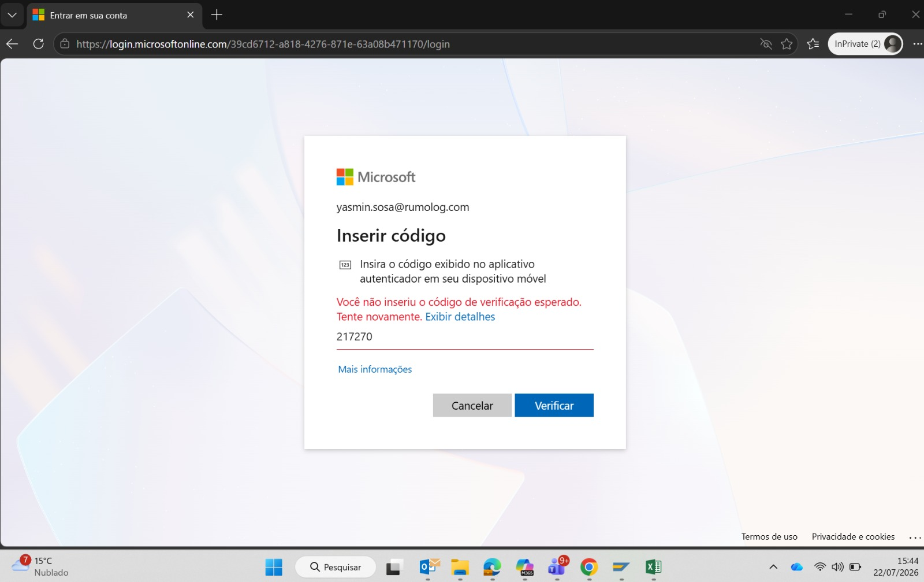Click the footer ellipsis for more options
This screenshot has width=924, height=582.
pyautogui.click(x=915, y=537)
